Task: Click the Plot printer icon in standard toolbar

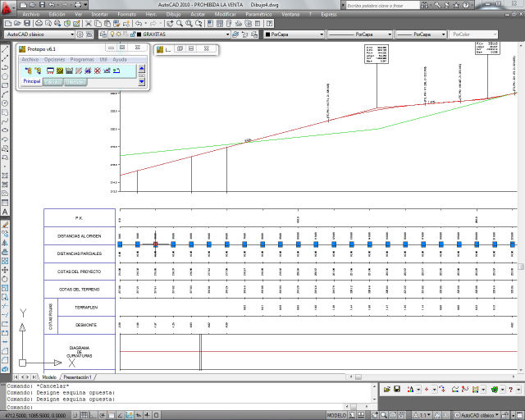Action: tap(39, 24)
